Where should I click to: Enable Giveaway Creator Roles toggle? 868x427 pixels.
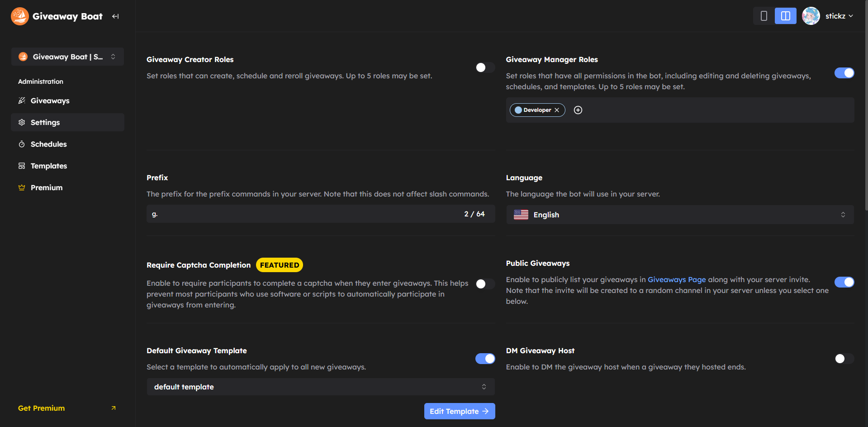tap(485, 67)
